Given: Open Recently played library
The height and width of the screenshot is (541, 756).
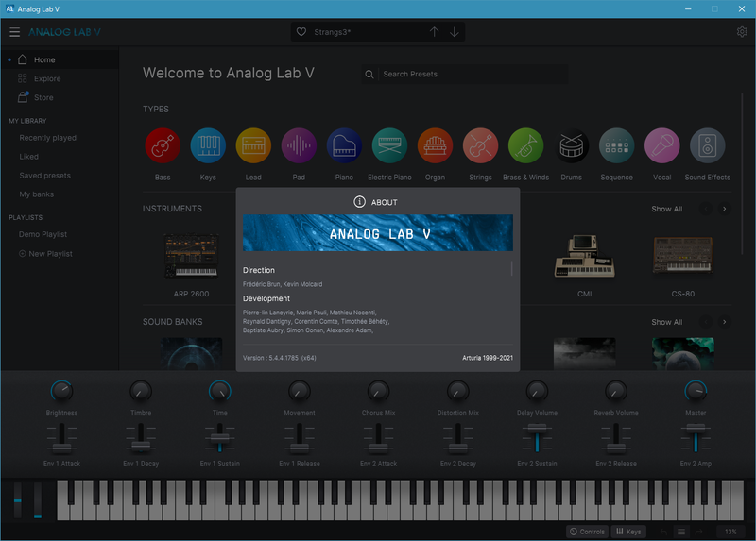Looking at the screenshot, I should point(48,138).
